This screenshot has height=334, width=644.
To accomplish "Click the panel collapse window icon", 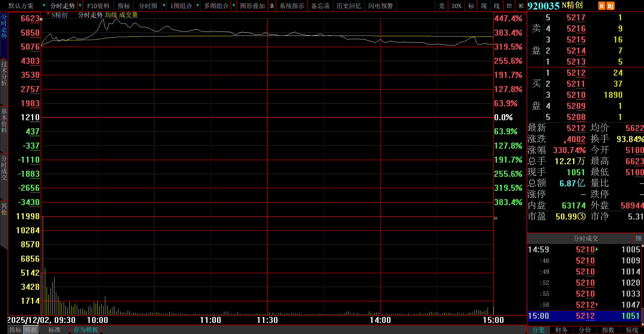I will pyautogui.click(x=509, y=6).
